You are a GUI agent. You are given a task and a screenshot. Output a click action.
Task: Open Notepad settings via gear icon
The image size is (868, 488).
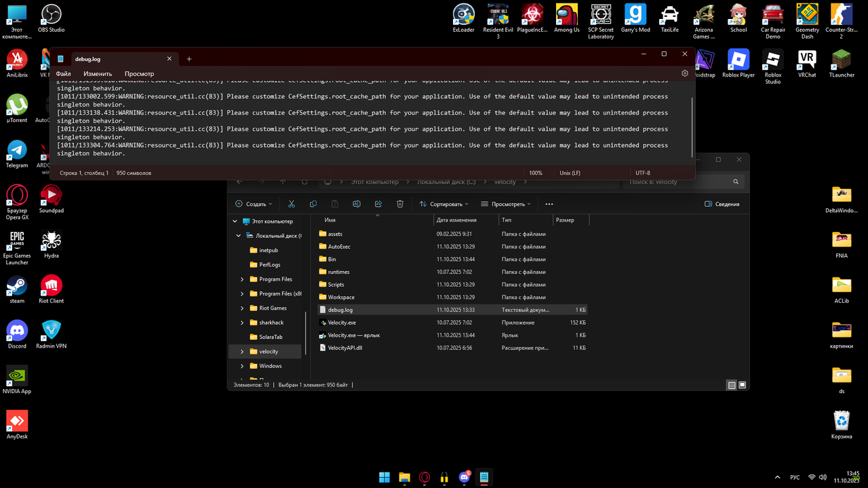[684, 73]
